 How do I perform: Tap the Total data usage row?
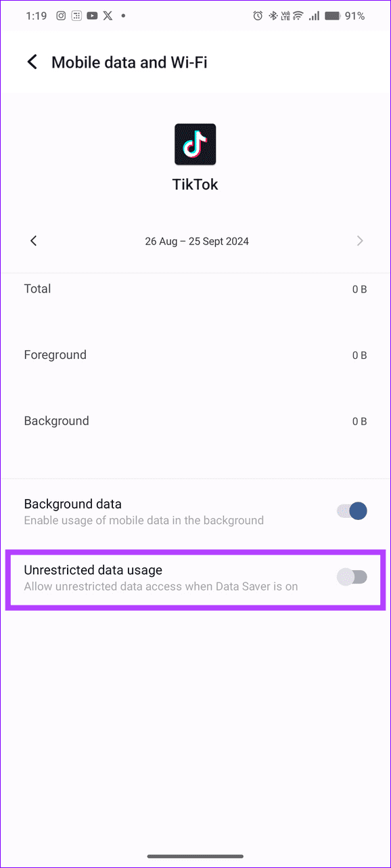tap(195, 289)
